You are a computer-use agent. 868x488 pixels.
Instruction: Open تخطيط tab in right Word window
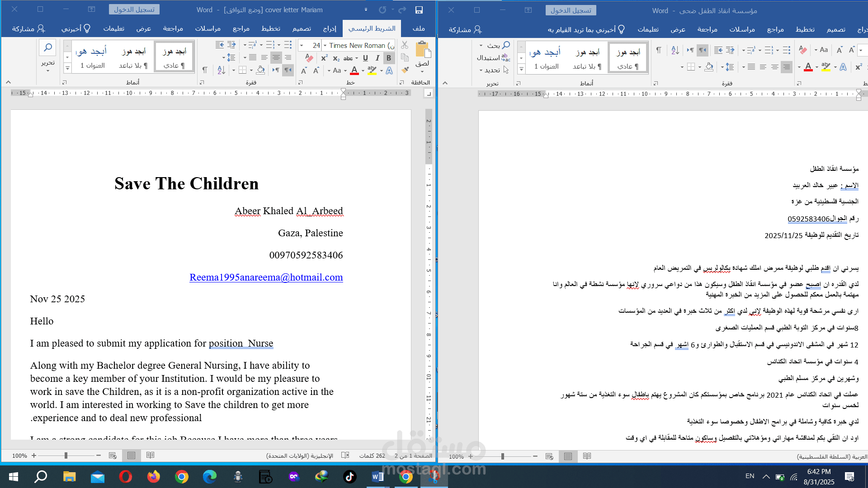click(805, 29)
